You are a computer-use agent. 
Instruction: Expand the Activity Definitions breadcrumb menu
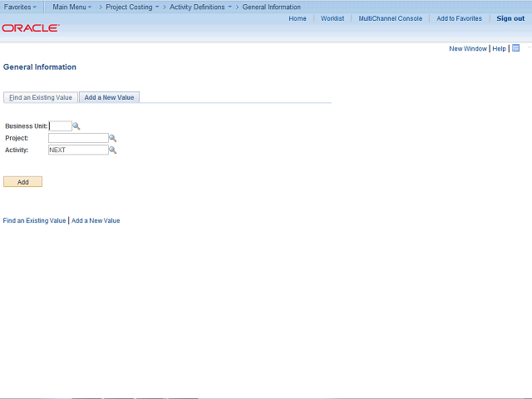[200, 7]
